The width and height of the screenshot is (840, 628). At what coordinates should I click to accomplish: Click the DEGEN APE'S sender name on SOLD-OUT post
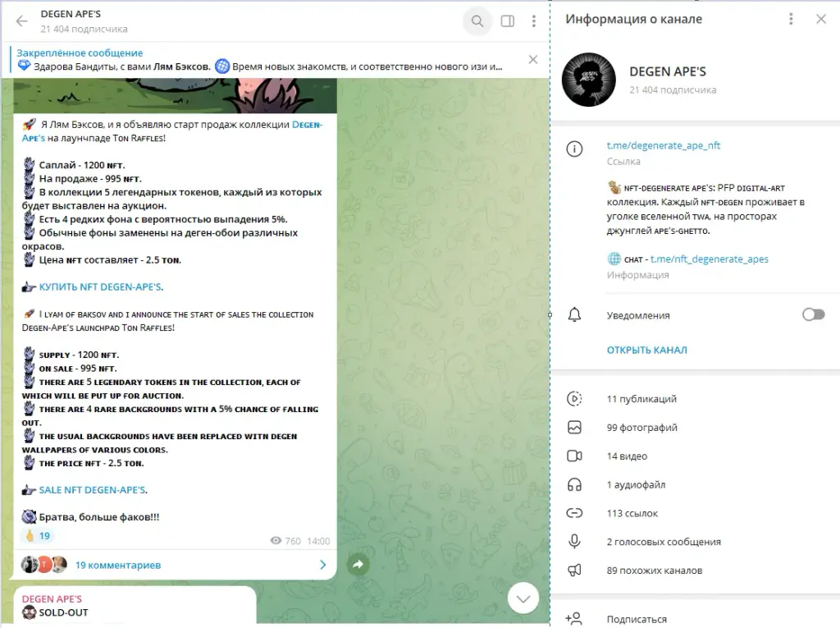(52, 598)
